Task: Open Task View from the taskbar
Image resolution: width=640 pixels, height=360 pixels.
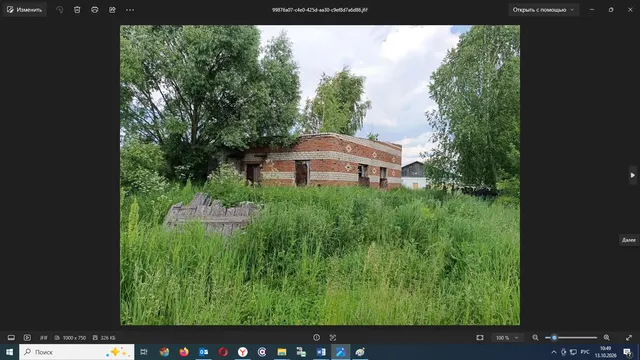Action: 144,352
